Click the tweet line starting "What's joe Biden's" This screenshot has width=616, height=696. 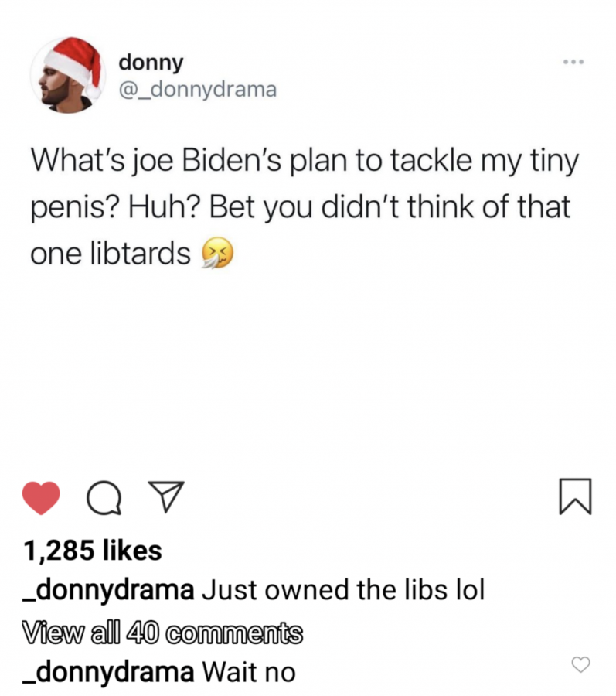click(x=305, y=161)
